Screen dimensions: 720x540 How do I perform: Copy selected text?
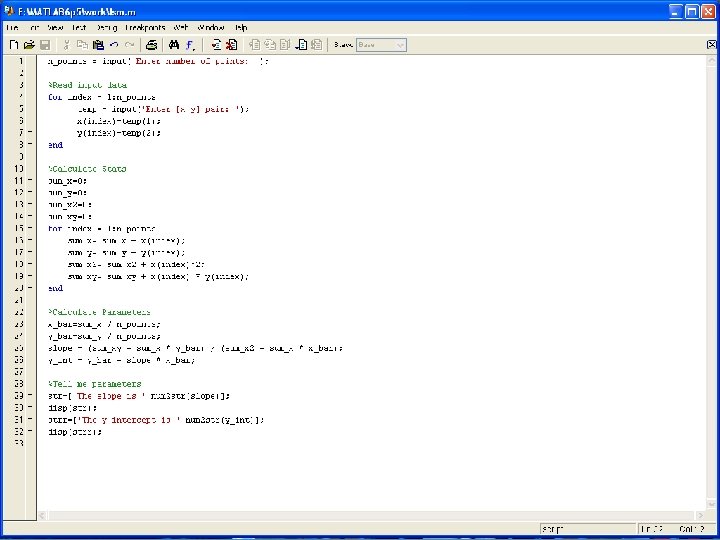(x=82, y=45)
